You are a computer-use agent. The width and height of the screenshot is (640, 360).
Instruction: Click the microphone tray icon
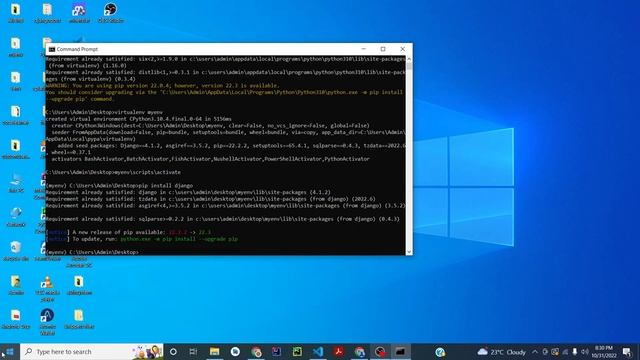pyautogui.click(x=575, y=352)
